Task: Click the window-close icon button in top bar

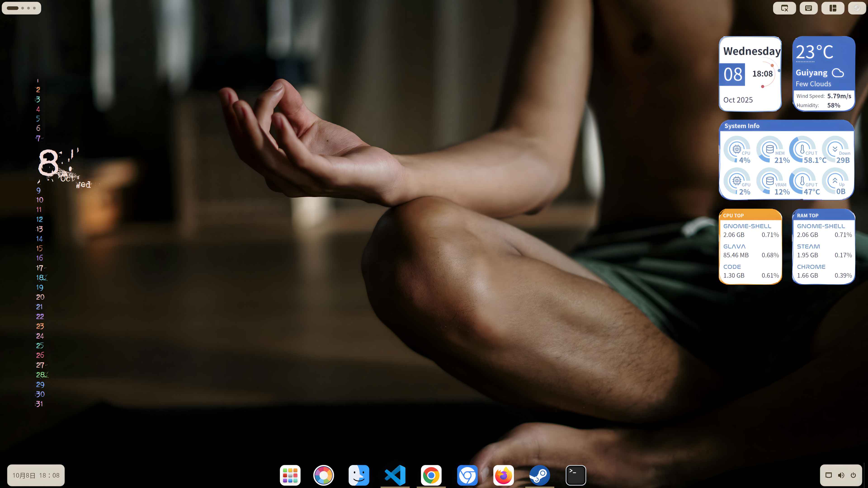Action: [x=784, y=8]
